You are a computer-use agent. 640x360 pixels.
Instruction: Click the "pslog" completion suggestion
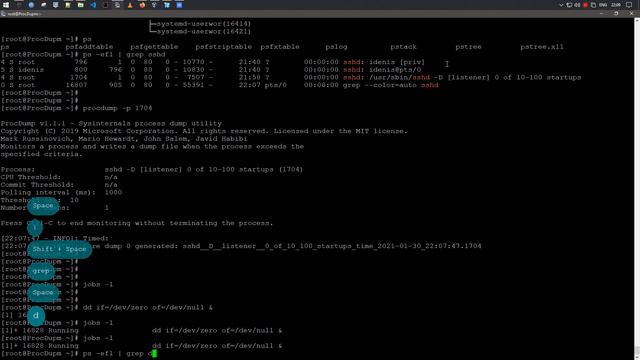click(x=336, y=47)
